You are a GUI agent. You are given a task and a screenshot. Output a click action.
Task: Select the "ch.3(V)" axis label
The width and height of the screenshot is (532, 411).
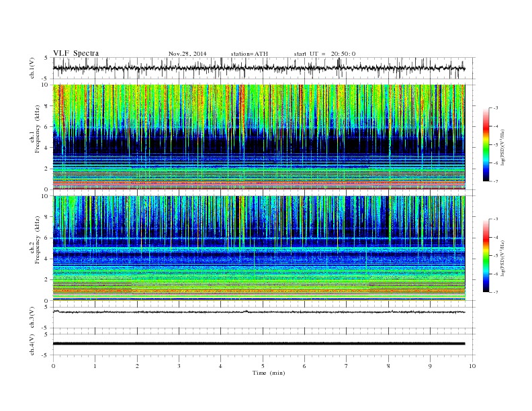tap(32, 318)
